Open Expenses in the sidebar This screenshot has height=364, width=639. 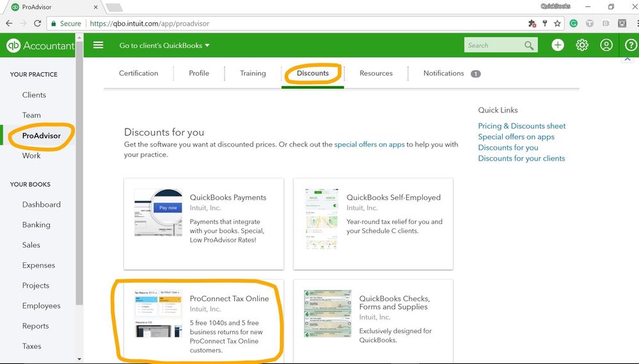tap(39, 265)
